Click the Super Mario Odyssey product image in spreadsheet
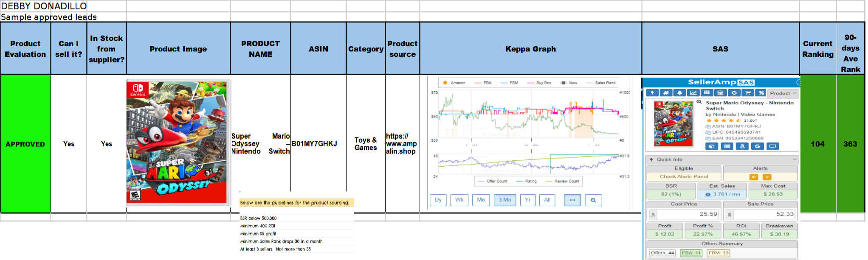This screenshot has height=260, width=868. (x=178, y=142)
